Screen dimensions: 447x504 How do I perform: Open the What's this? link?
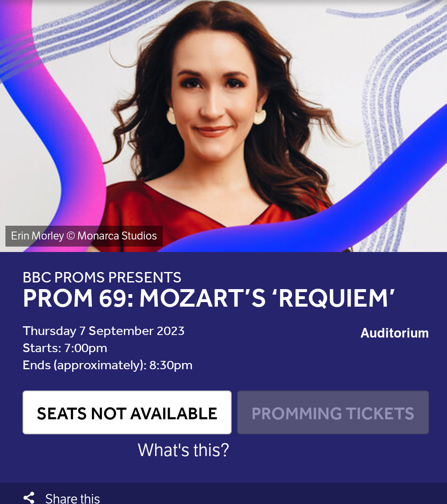click(x=183, y=450)
